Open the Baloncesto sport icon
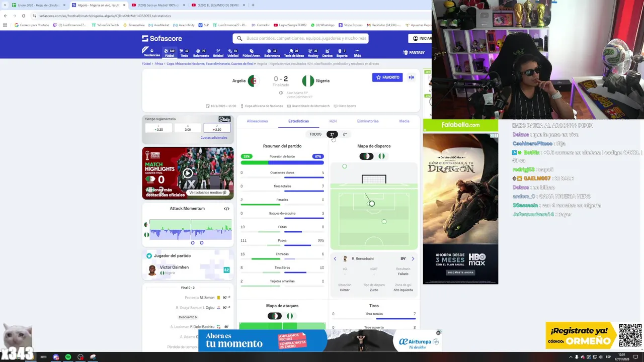 pos(201,52)
